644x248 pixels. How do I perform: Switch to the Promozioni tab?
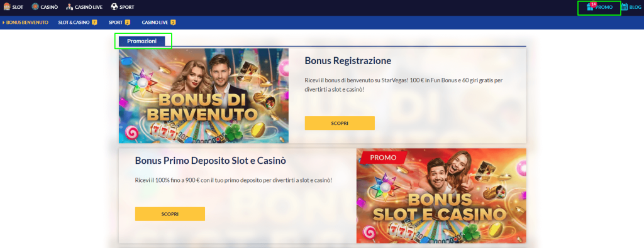[142, 41]
